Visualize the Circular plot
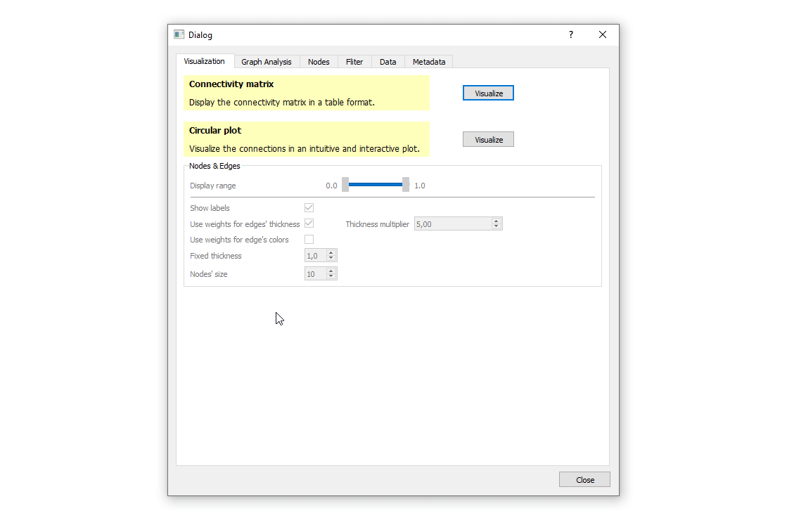Screen dimensions: 794x532 click(x=488, y=140)
